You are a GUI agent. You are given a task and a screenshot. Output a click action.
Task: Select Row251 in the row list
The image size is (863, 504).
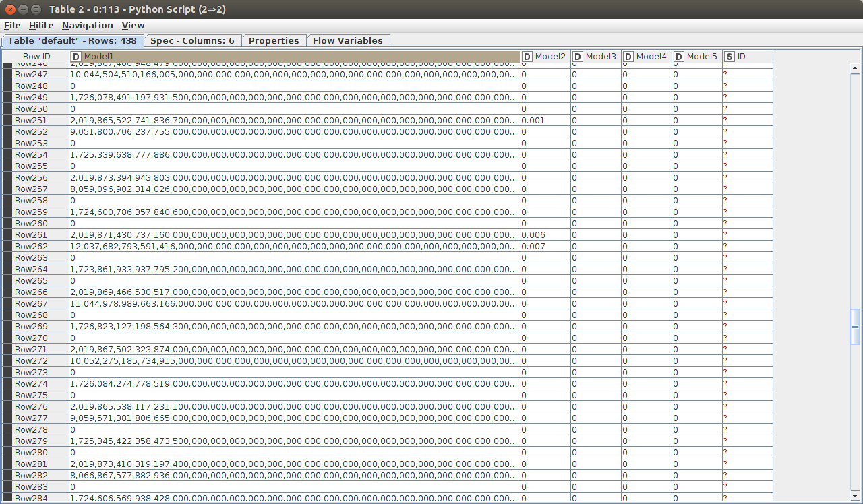(31, 121)
